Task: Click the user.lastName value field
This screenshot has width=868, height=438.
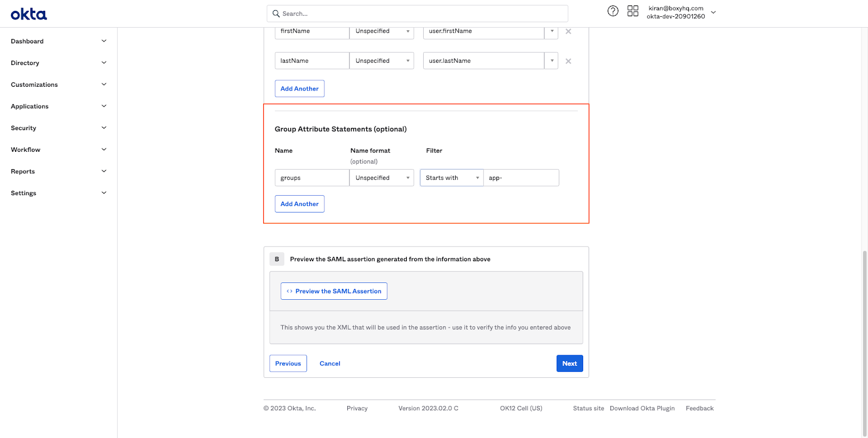Action: [x=484, y=61]
